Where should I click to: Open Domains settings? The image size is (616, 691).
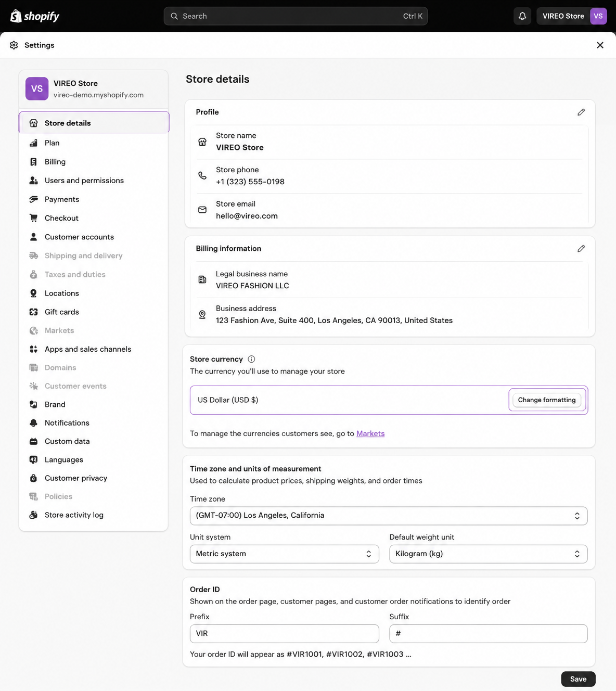(x=60, y=367)
